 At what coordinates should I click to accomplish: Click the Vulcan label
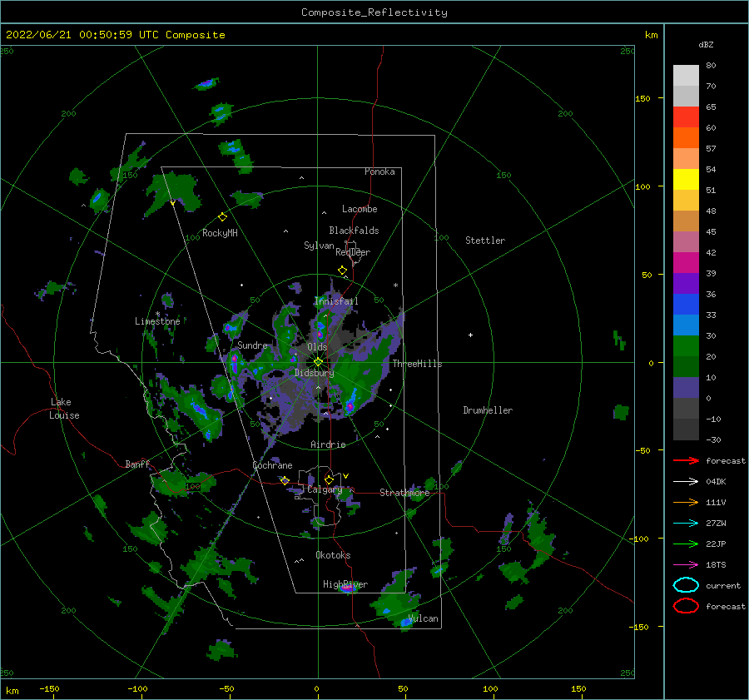pos(424,618)
